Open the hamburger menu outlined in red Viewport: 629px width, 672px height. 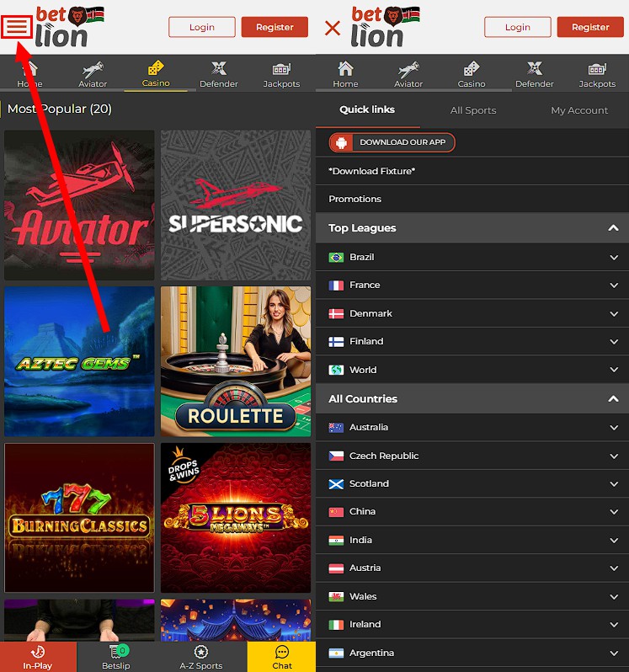18,28
